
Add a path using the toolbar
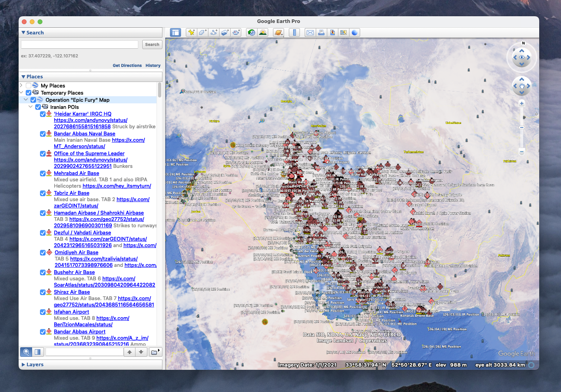click(214, 32)
